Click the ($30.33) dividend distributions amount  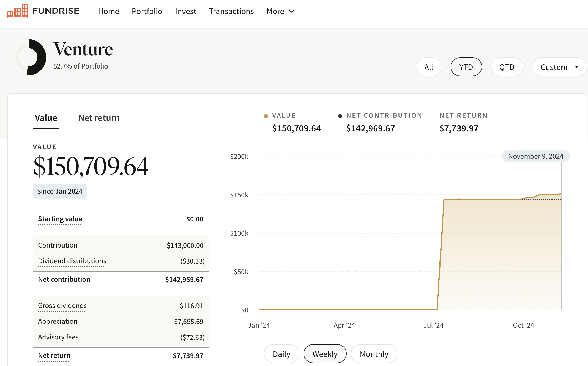point(192,261)
